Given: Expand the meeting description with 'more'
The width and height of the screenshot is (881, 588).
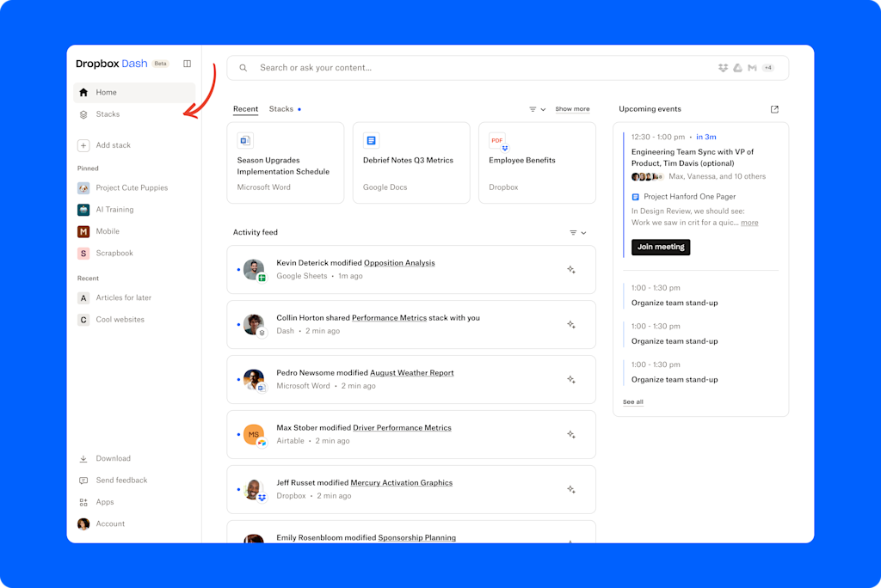Looking at the screenshot, I should pyautogui.click(x=749, y=222).
